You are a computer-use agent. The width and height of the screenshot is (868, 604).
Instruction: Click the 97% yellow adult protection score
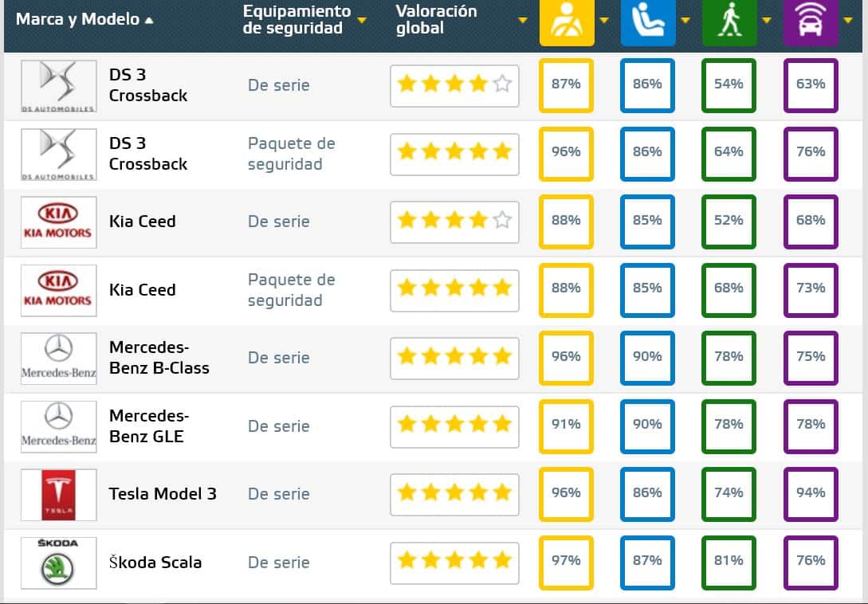566,561
